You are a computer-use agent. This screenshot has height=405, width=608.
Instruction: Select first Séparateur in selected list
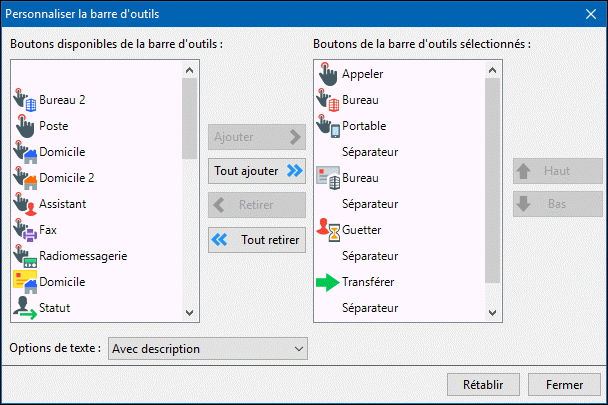(x=370, y=152)
